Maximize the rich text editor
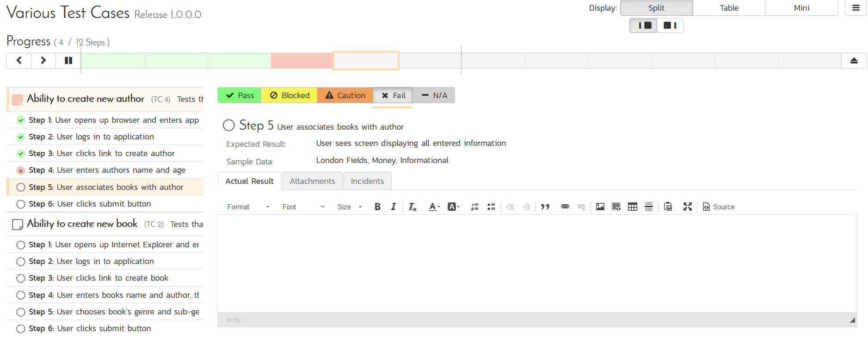Viewport: 868px width, 345px height. pos(687,207)
